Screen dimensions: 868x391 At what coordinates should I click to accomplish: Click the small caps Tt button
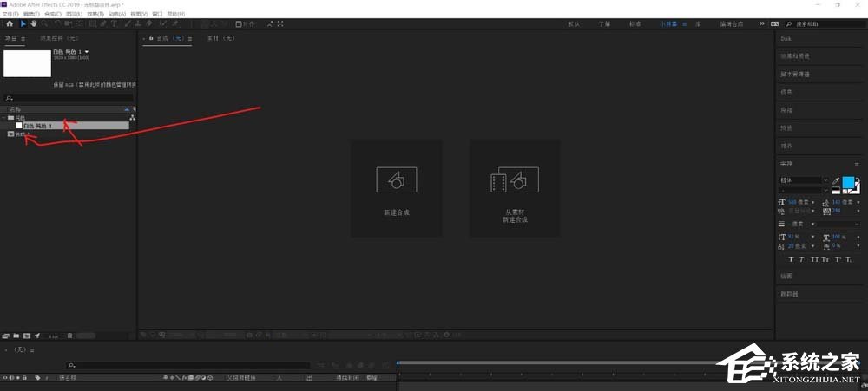click(825, 259)
